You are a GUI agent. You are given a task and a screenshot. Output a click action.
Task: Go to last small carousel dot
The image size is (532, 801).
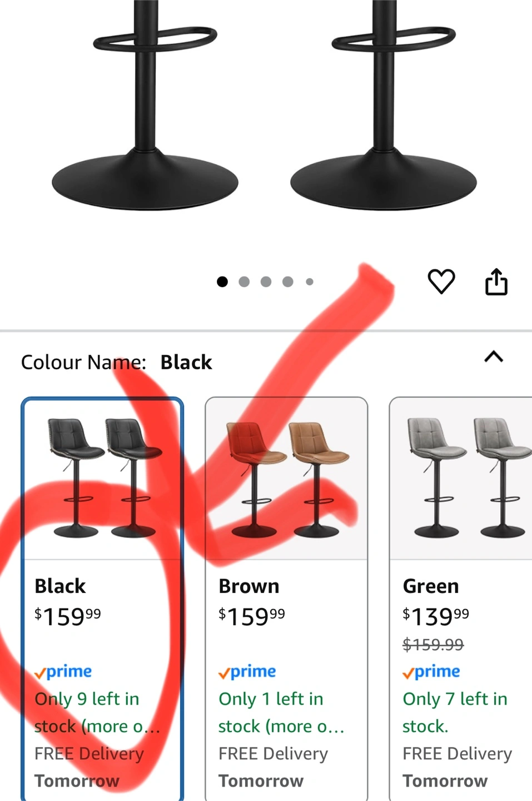(310, 282)
